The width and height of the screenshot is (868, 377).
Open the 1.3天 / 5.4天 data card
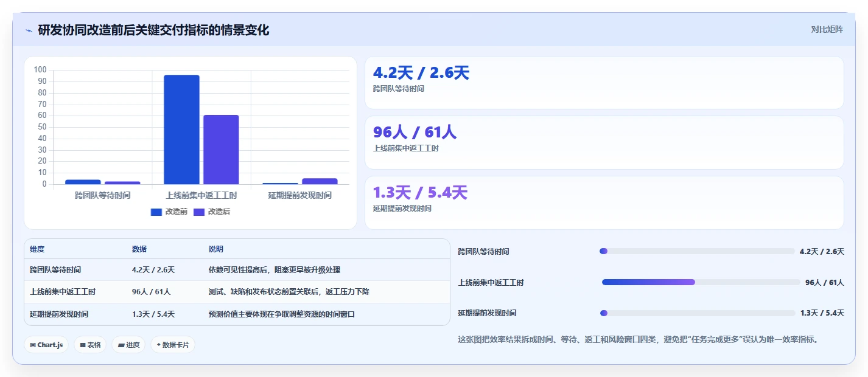click(x=604, y=202)
